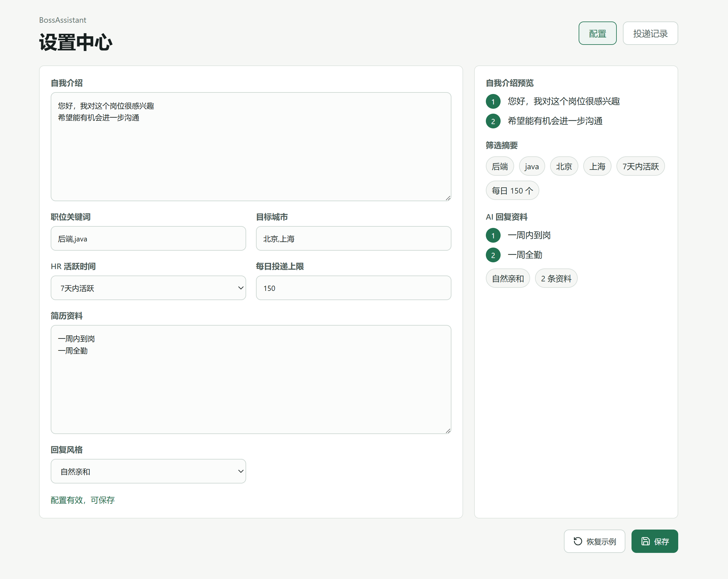Select the 上海 chip

(597, 166)
